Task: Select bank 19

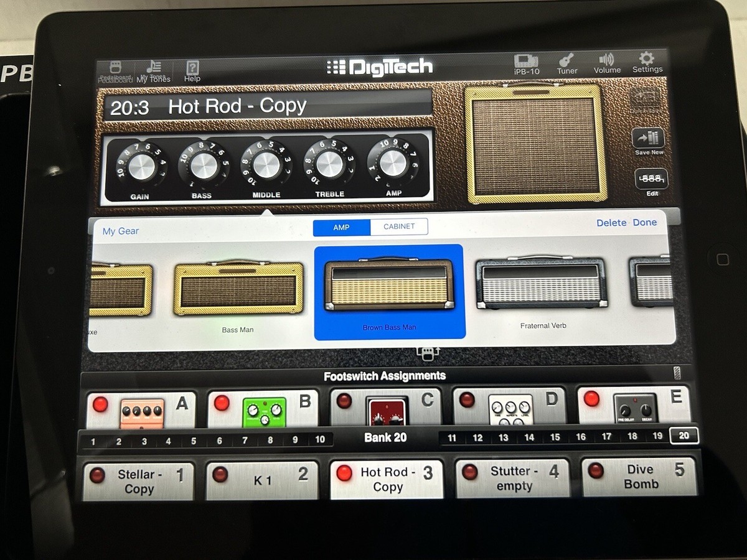Action: pos(658,436)
